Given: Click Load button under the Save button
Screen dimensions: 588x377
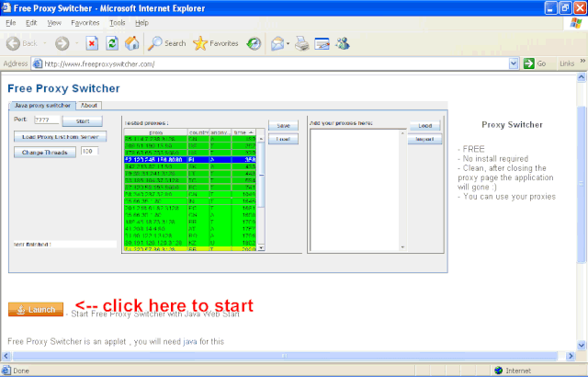Looking at the screenshot, I should pyautogui.click(x=284, y=139).
